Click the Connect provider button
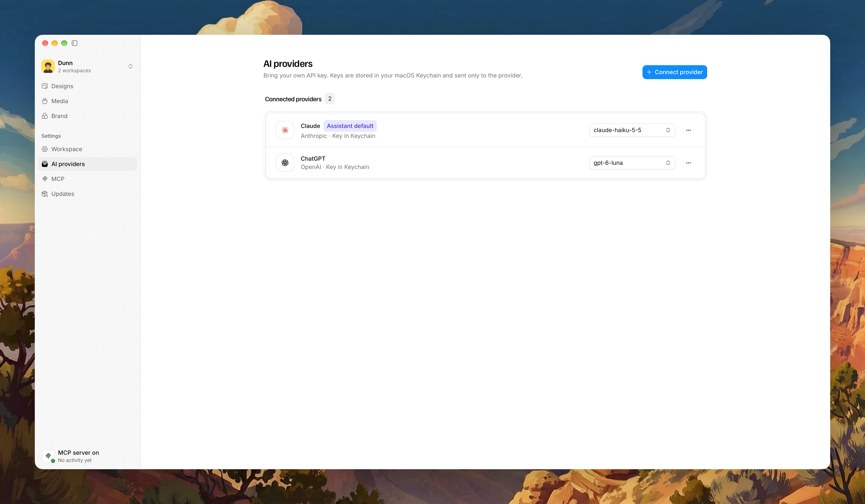 pos(674,72)
